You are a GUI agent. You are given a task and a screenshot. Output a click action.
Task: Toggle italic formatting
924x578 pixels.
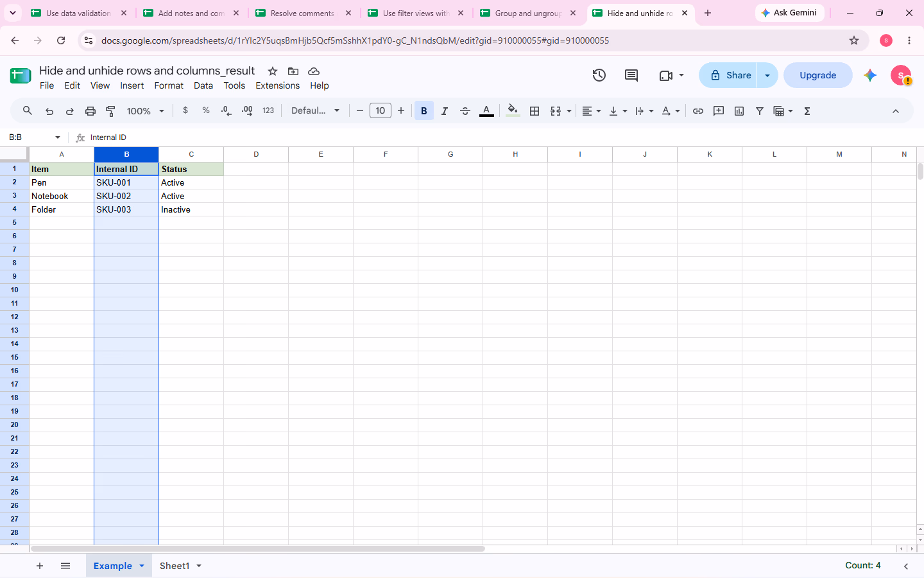pyautogui.click(x=445, y=111)
